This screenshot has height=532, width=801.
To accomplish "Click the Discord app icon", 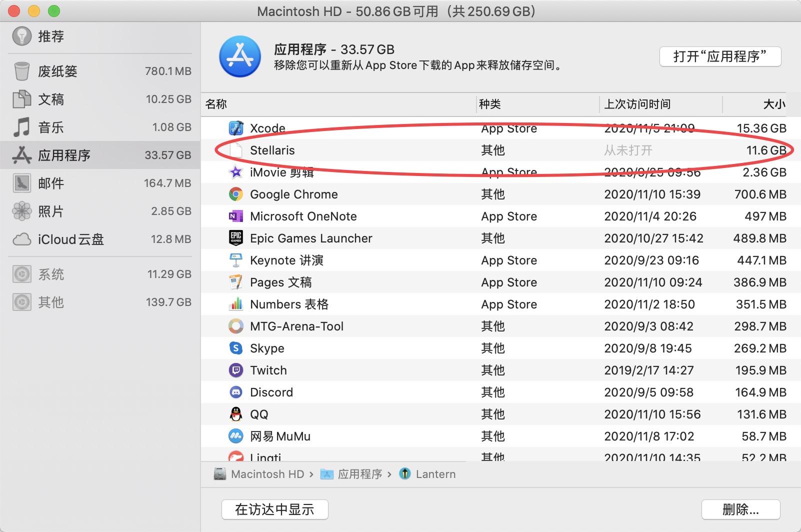I will [x=235, y=392].
